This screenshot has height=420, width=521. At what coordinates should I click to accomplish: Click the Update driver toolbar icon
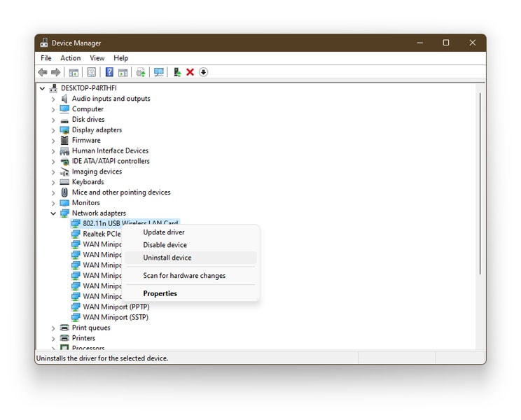(x=141, y=72)
